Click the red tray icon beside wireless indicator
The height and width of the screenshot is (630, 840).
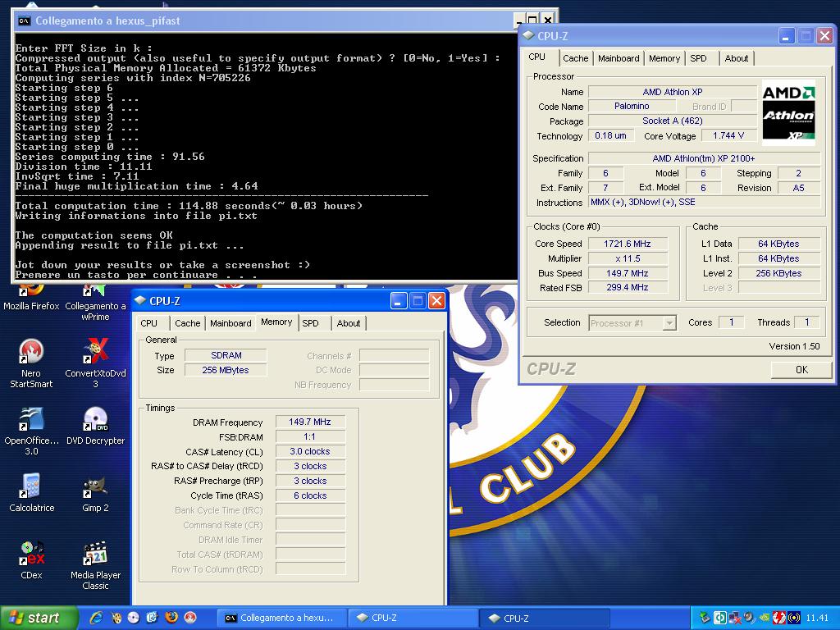click(779, 618)
